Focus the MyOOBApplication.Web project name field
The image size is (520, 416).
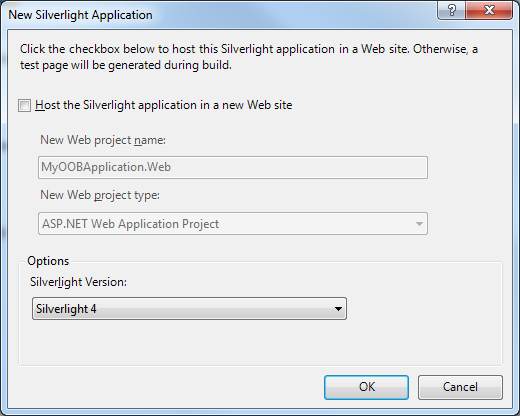coord(233,167)
